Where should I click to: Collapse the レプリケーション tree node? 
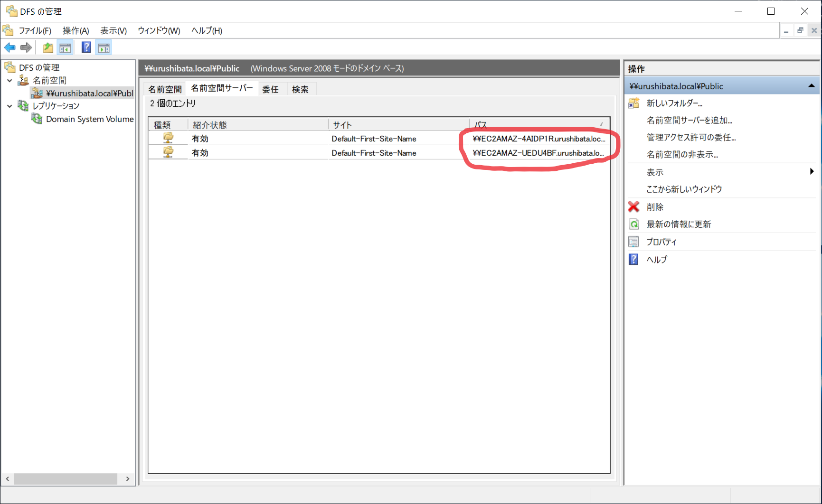click(x=9, y=106)
